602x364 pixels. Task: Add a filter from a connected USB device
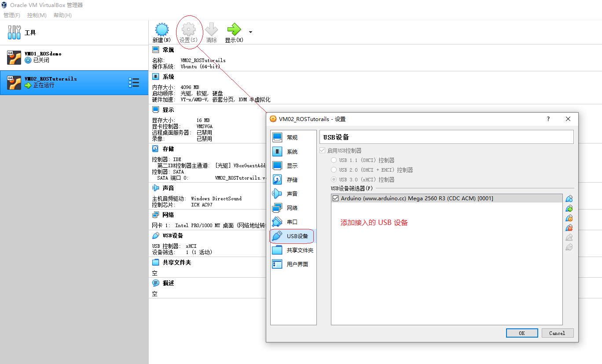(569, 208)
